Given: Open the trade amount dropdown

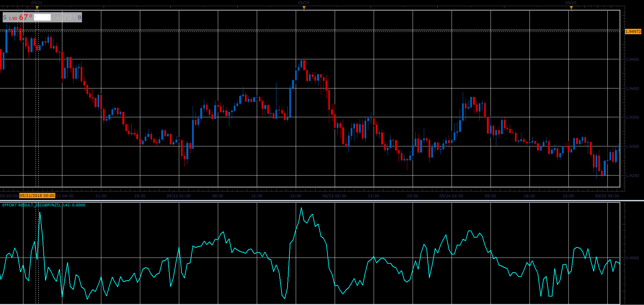Looking at the screenshot, I should point(42,18).
